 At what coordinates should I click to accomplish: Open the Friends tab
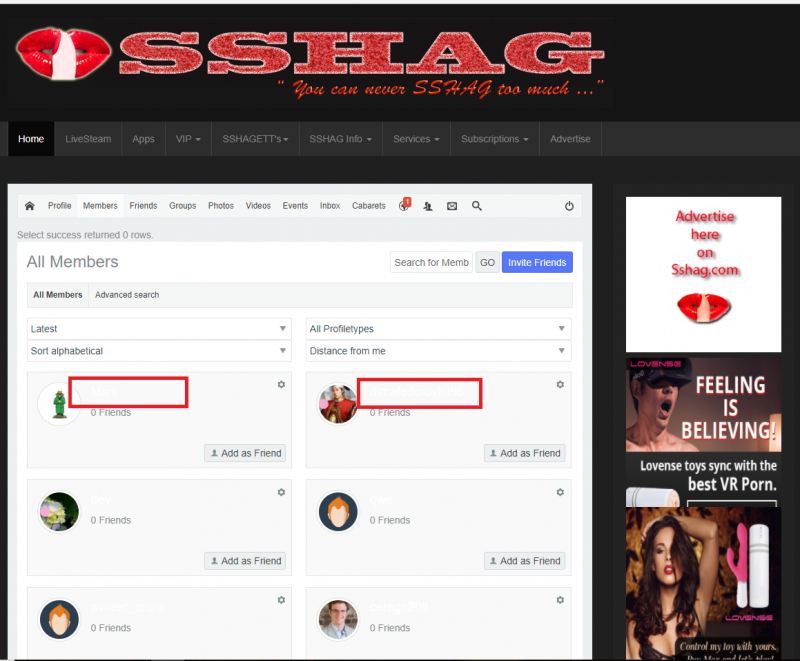coord(143,206)
